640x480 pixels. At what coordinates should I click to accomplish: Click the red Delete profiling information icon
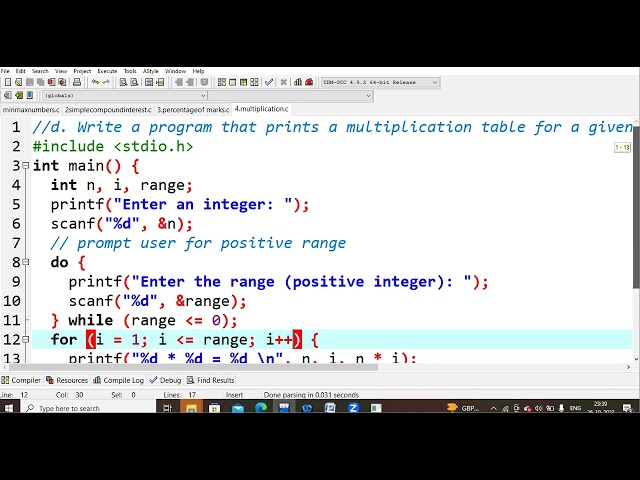coord(309,82)
